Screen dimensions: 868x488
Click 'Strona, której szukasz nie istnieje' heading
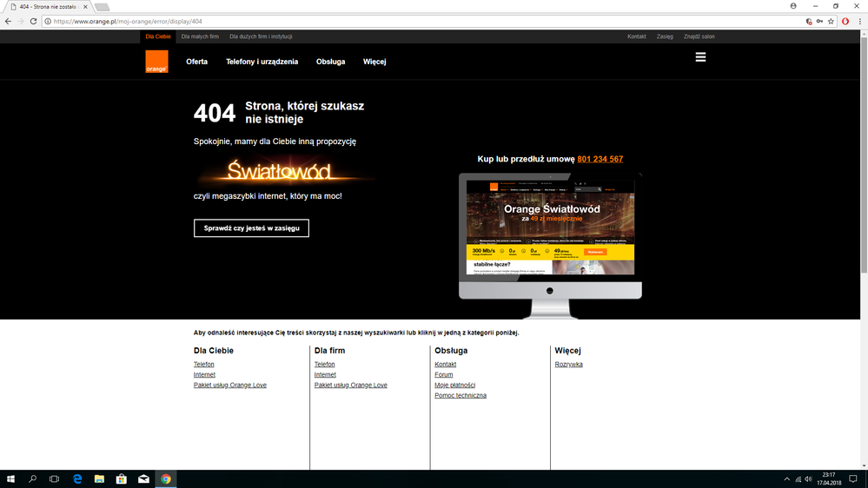click(304, 112)
